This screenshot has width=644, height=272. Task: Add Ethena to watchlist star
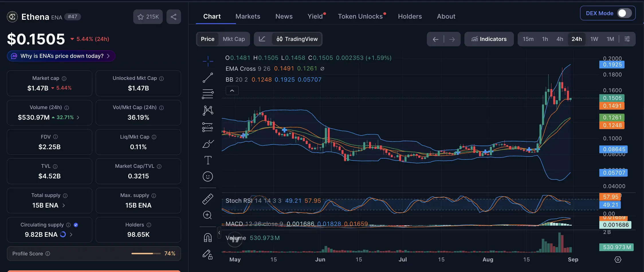point(148,17)
